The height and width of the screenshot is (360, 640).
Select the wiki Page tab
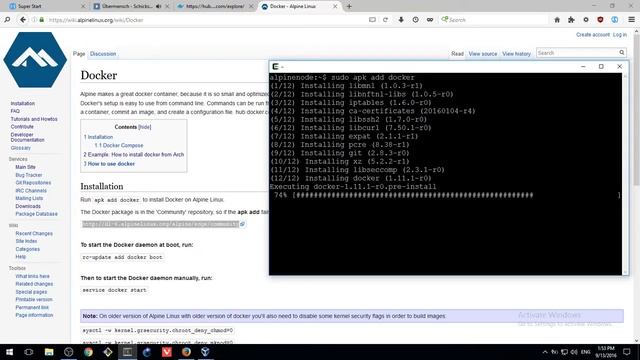pyautogui.click(x=79, y=54)
